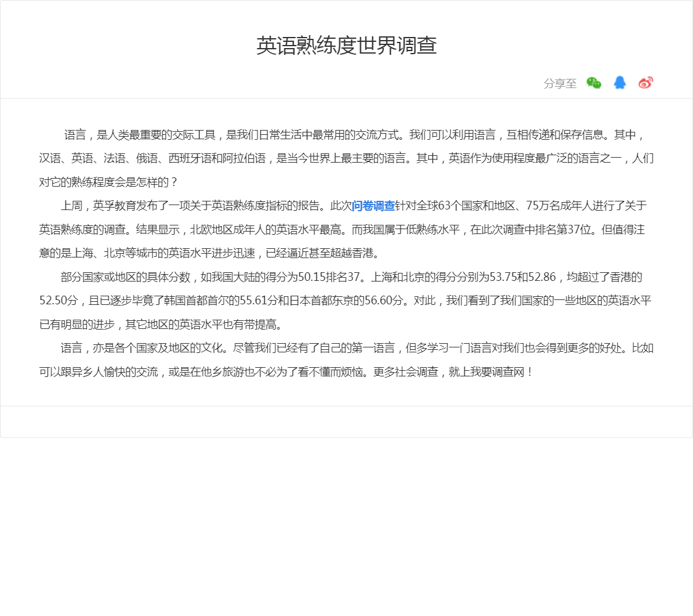The height and width of the screenshot is (616, 693).
Task: Click the text 52.50分 in the third paragraph
Action: pyautogui.click(x=59, y=301)
